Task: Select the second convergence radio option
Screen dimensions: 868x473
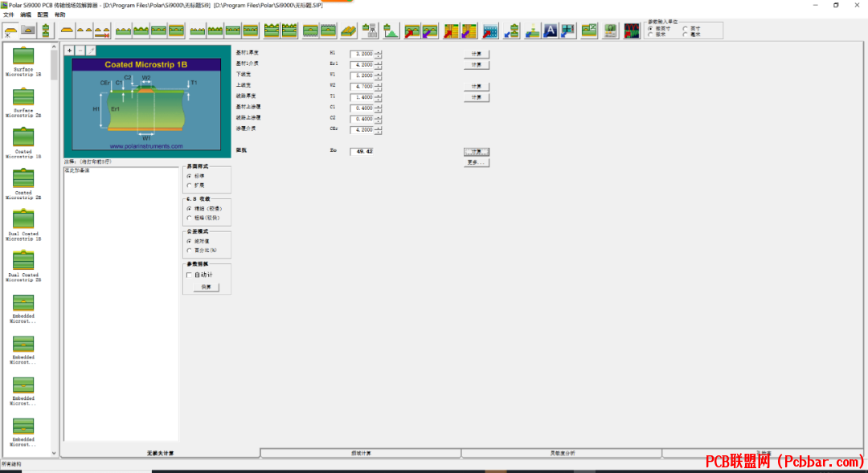Action: [190, 218]
